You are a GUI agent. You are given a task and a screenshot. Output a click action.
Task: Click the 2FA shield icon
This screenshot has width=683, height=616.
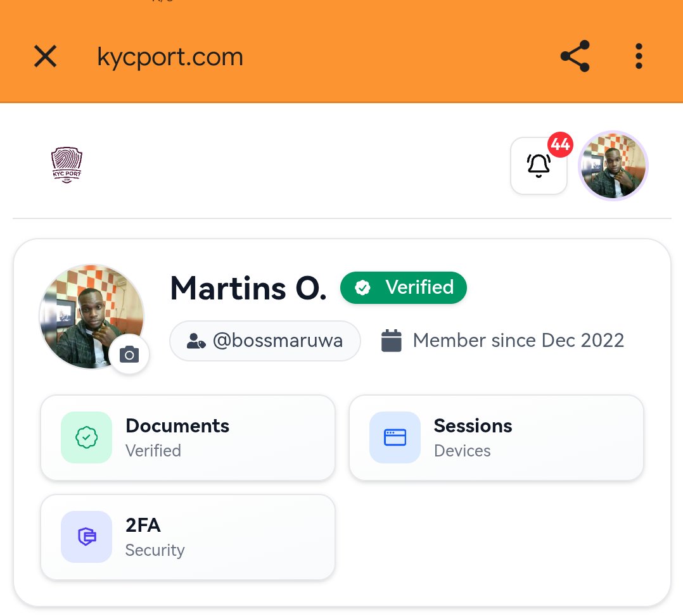point(86,537)
